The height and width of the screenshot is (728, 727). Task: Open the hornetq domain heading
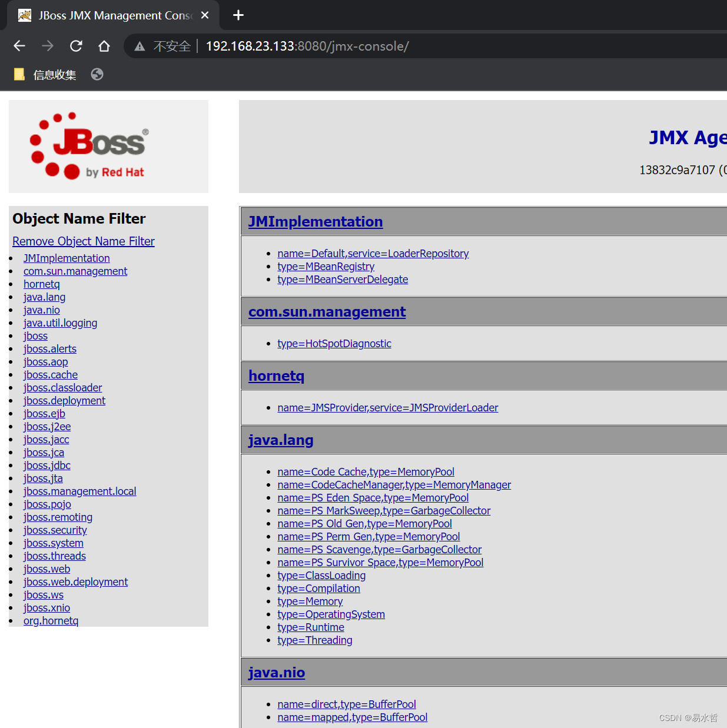pyautogui.click(x=277, y=376)
